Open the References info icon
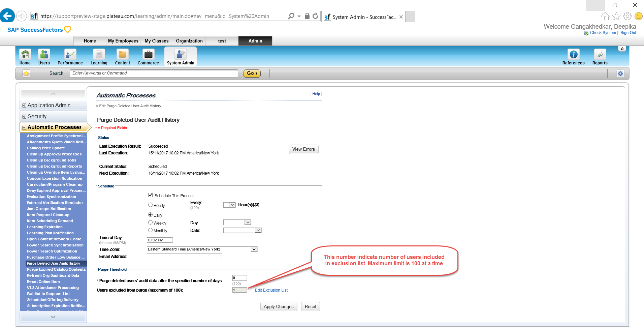644x327 pixels. pyautogui.click(x=573, y=57)
